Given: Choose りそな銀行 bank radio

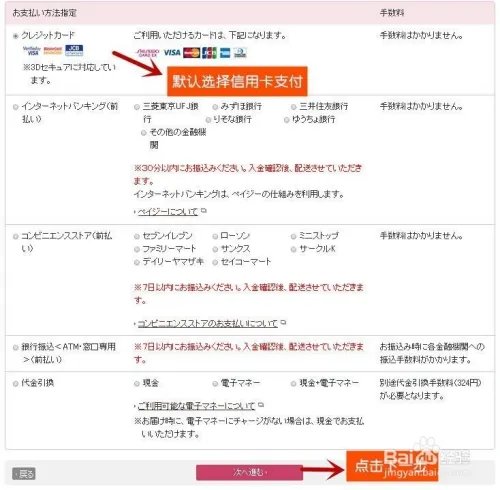Looking at the screenshot, I should coord(208,120).
